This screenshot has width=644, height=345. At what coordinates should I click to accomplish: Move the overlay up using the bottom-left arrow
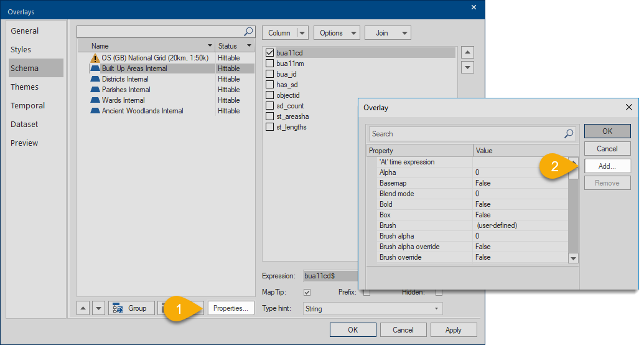pos(83,308)
